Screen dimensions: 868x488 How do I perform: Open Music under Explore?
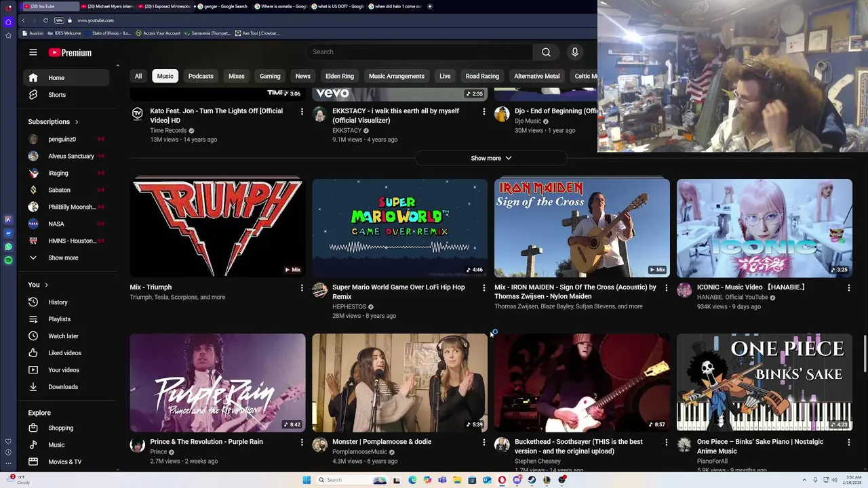point(66,445)
